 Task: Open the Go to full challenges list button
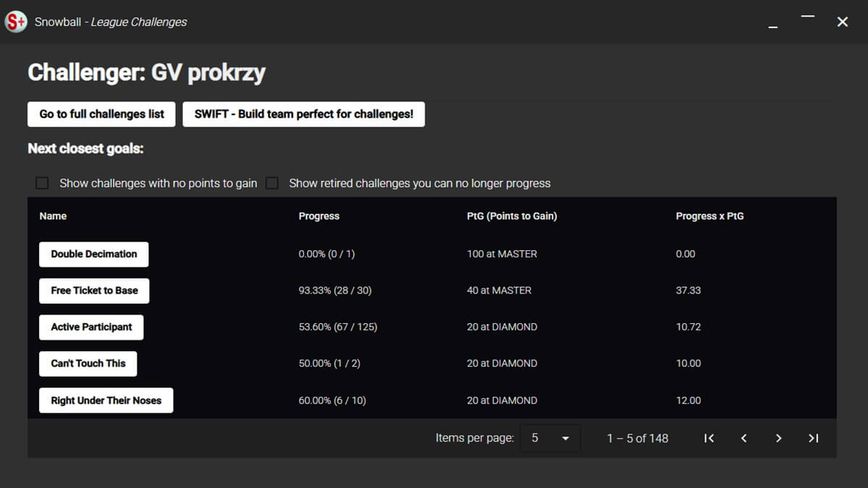point(101,114)
